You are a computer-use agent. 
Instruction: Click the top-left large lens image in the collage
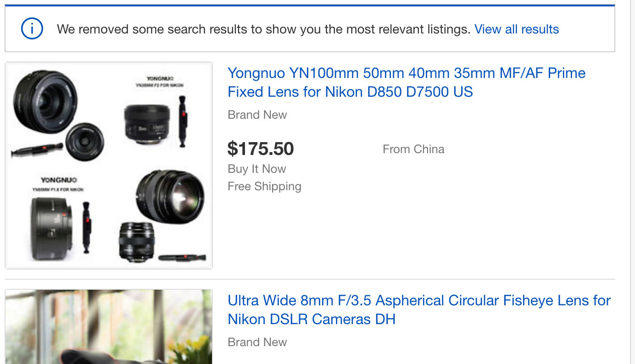coord(45,102)
